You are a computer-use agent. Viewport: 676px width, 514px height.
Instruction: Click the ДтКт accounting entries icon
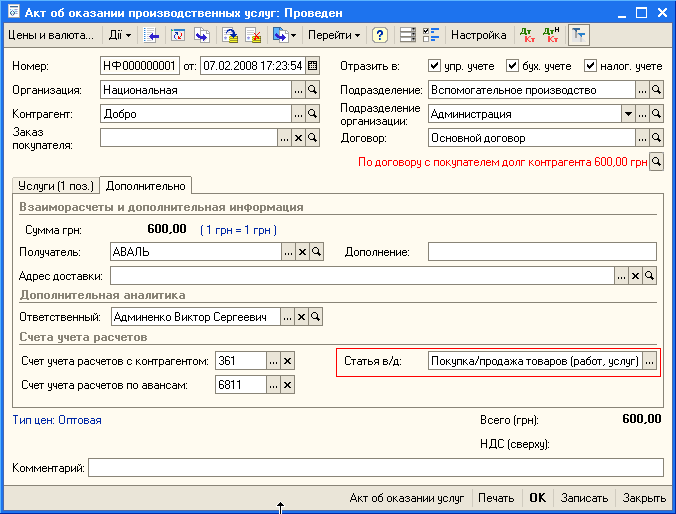[528, 35]
